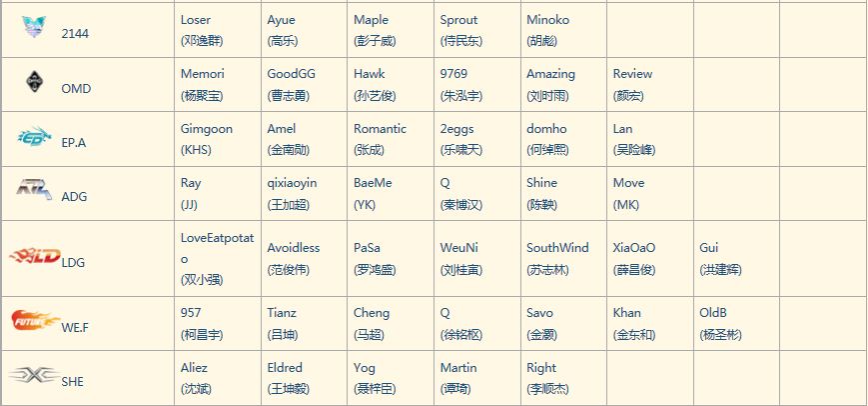Select player Gimgoon in the EP.A row
The width and height of the screenshot is (868, 406).
(207, 129)
